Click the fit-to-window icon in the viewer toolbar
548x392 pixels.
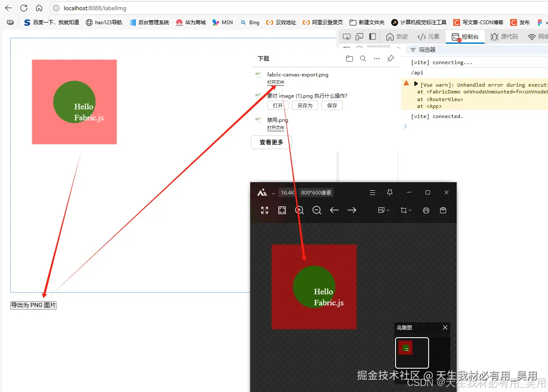pyautogui.click(x=282, y=210)
